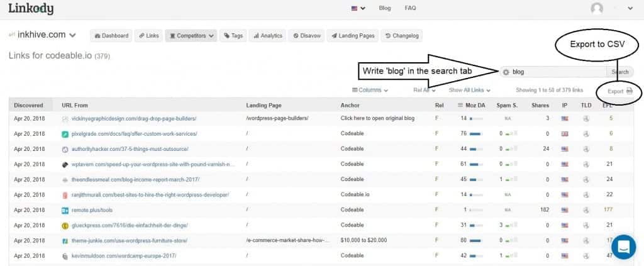Click the user avatar icon
This screenshot has height=266, width=644.
597,9
